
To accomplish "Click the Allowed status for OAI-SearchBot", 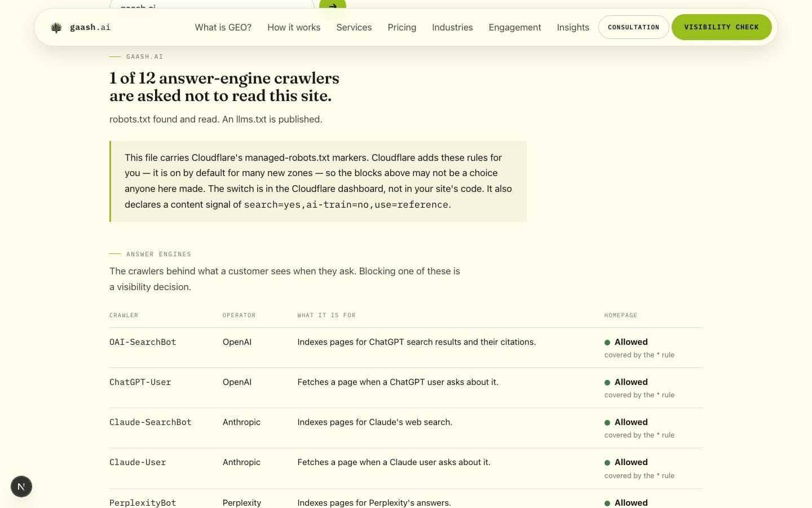I will pyautogui.click(x=626, y=342).
